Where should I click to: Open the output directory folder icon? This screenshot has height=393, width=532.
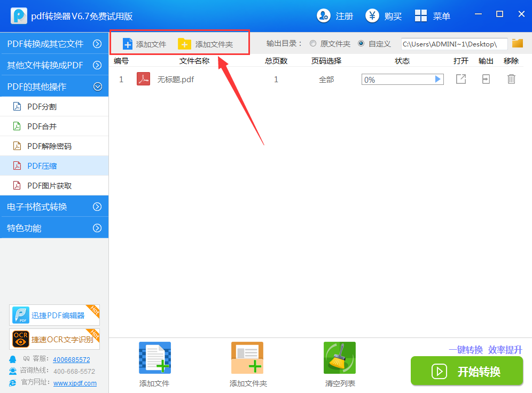pyautogui.click(x=517, y=44)
